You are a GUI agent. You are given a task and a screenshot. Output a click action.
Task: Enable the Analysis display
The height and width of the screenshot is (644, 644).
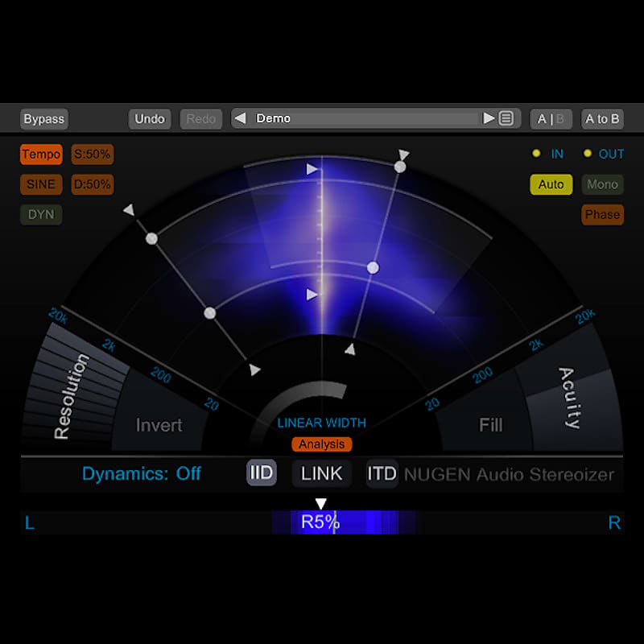[321, 444]
